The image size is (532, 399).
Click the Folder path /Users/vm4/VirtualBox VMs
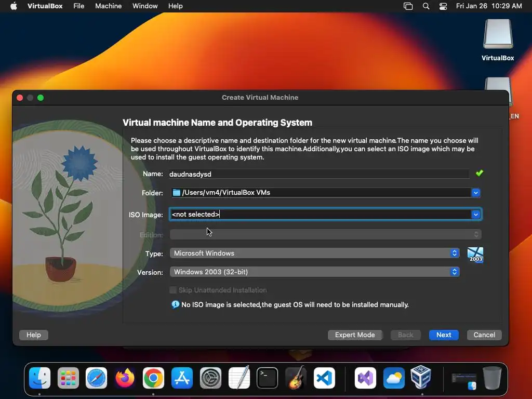coord(321,193)
